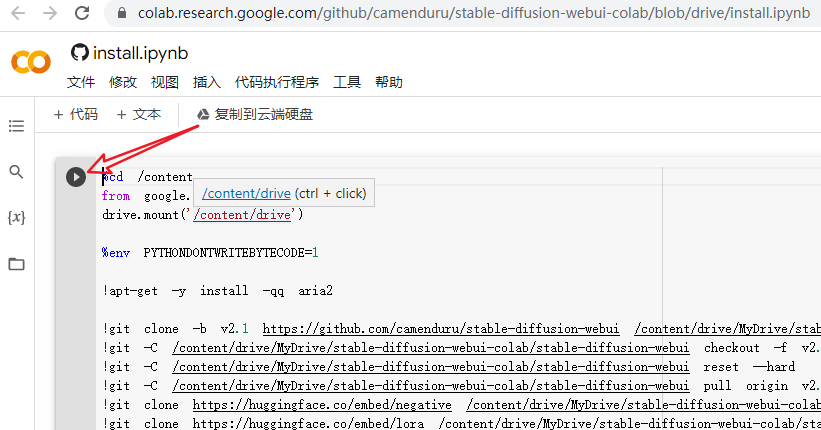The width and height of the screenshot is (821, 430).
Task: Open the table of contents sidebar icon
Action: 16,126
